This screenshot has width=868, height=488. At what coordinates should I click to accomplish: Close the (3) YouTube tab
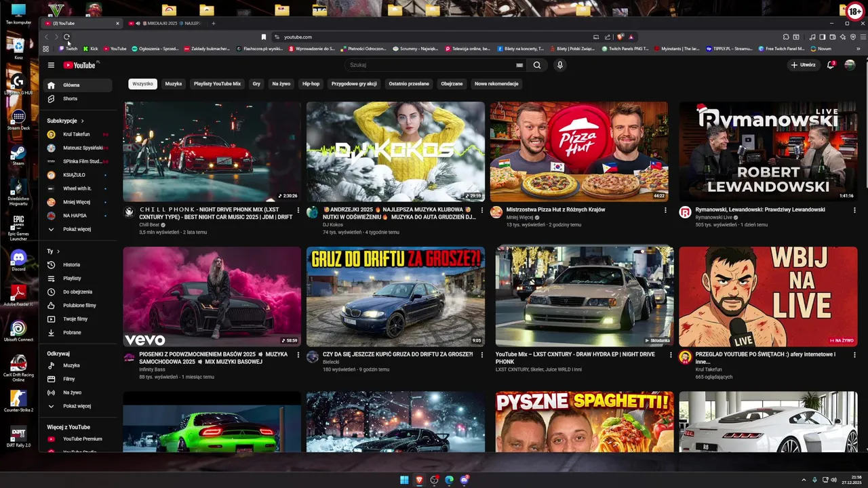(117, 23)
